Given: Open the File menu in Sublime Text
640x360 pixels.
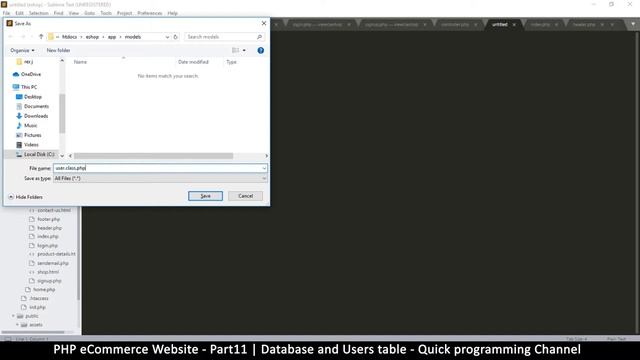Looking at the screenshot, I should coord(7,13).
